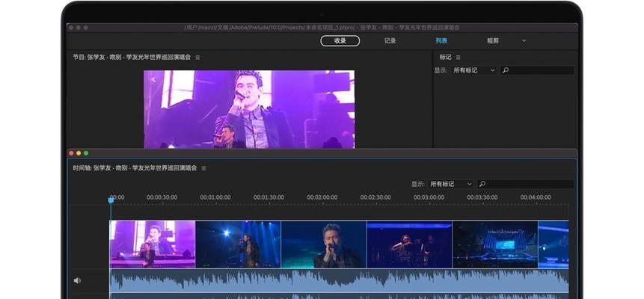Click the timeline marker search field

tap(525, 184)
